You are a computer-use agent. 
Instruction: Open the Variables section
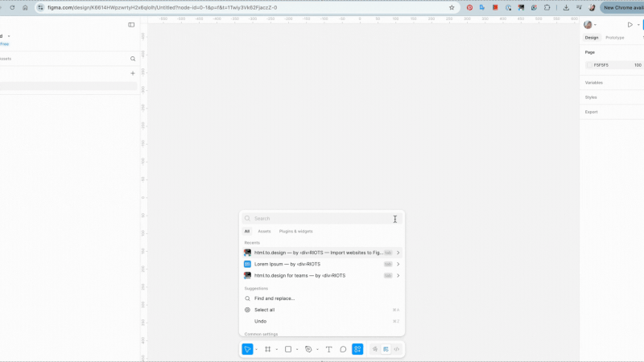(594, 83)
